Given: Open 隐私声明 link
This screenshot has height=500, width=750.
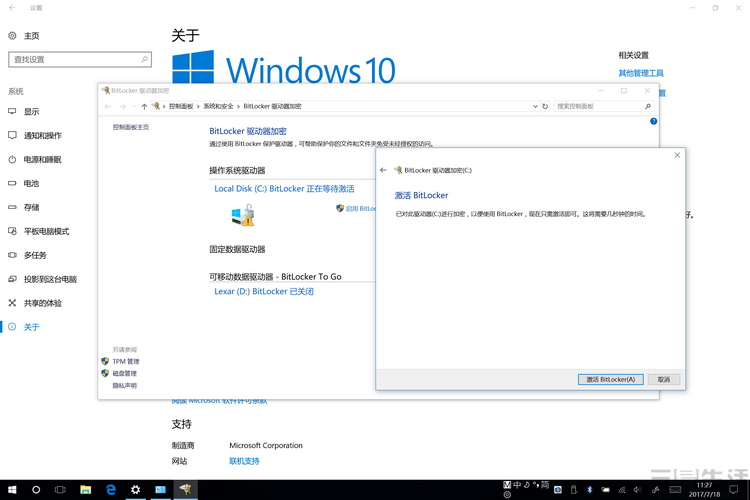Looking at the screenshot, I should pyautogui.click(x=124, y=386).
